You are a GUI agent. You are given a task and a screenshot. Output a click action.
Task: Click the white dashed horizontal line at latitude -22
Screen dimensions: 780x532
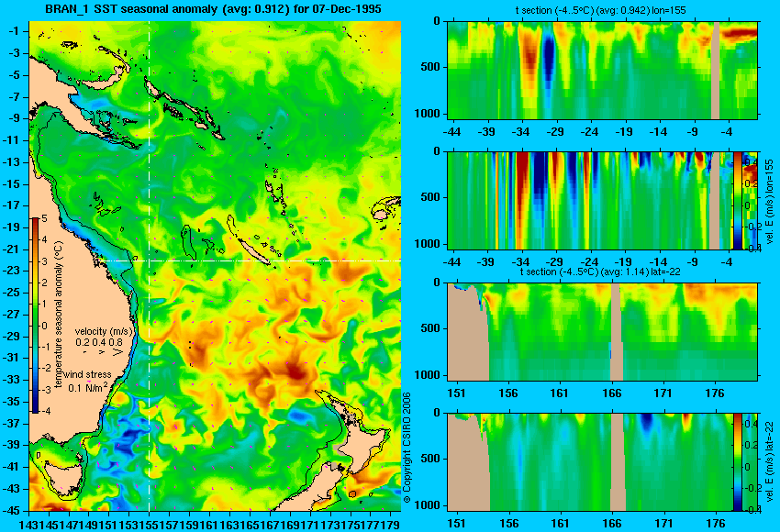(x=251, y=260)
